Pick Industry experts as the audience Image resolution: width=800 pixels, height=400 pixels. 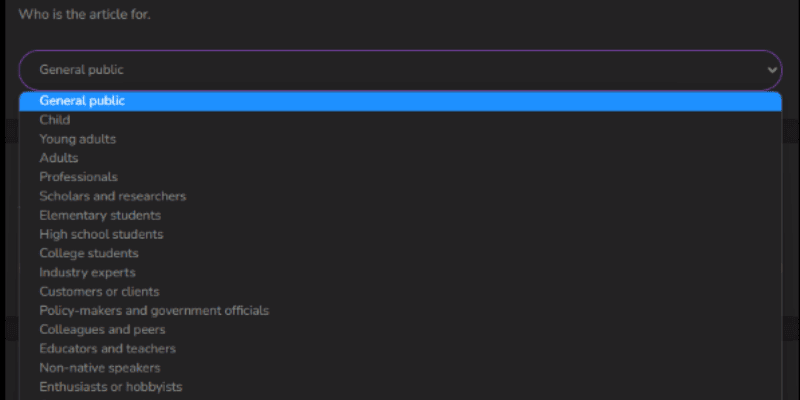(400, 272)
